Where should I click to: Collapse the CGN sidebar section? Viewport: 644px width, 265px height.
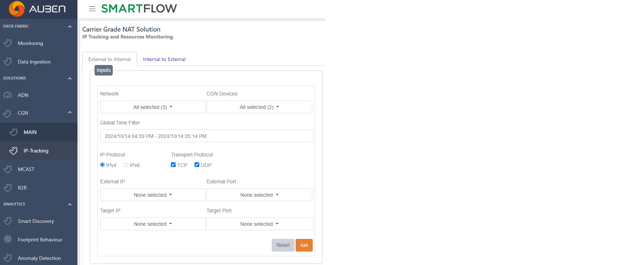69,113
